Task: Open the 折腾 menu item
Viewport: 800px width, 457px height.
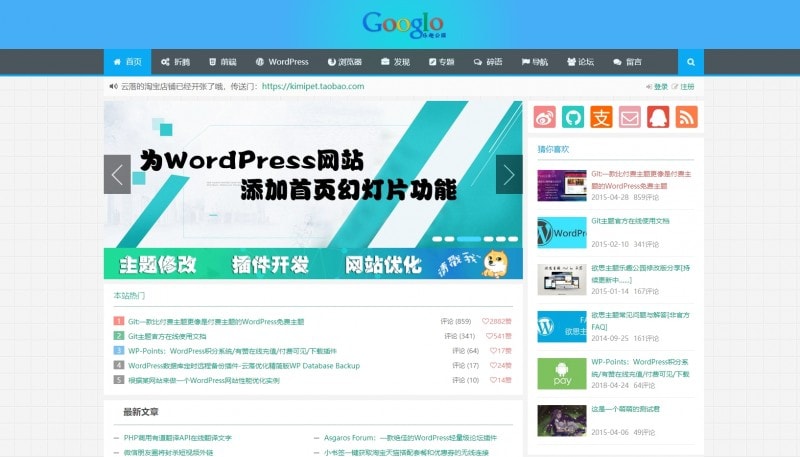Action: coord(176,62)
